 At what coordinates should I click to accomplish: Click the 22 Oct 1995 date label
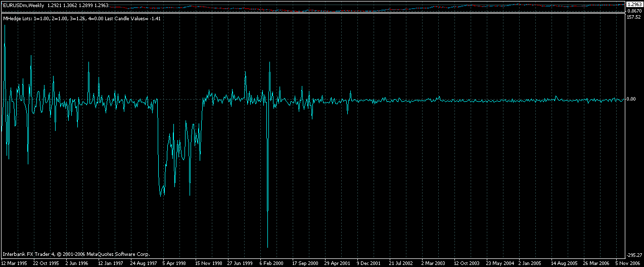click(x=46, y=263)
